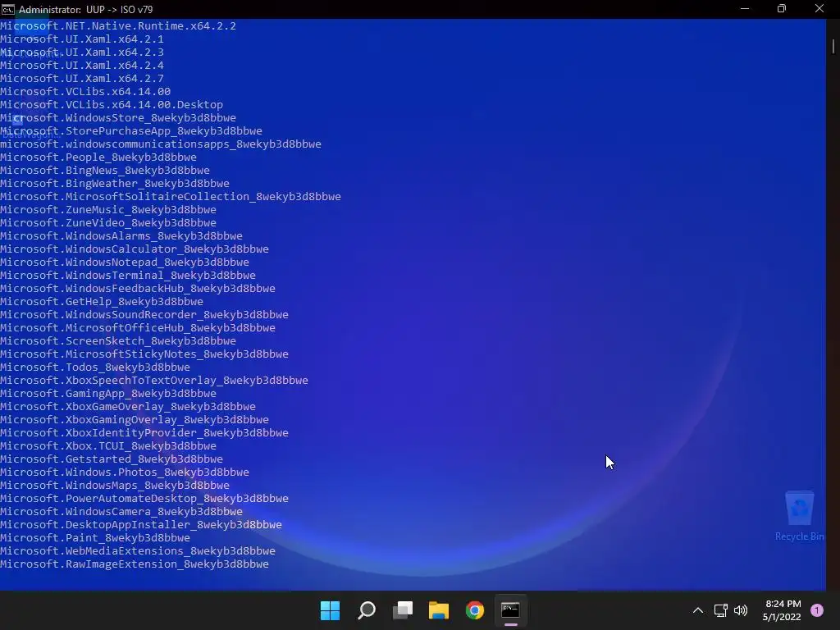Open volume control tray icon
This screenshot has height=630, width=840.
(741, 610)
